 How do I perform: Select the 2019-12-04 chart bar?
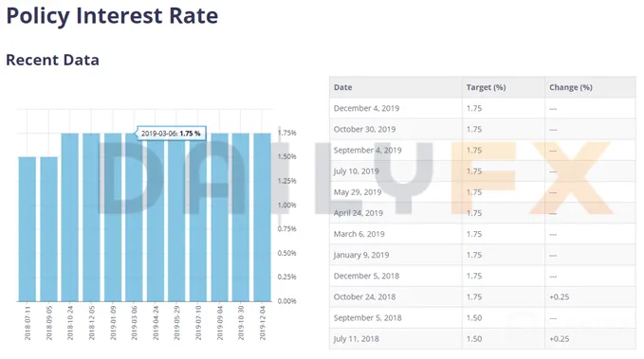262,217
